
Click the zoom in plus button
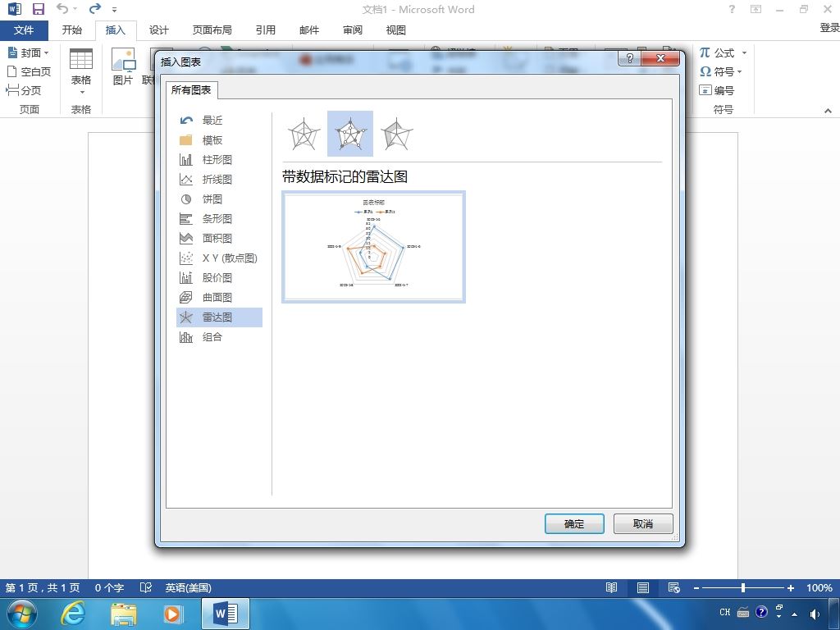790,588
